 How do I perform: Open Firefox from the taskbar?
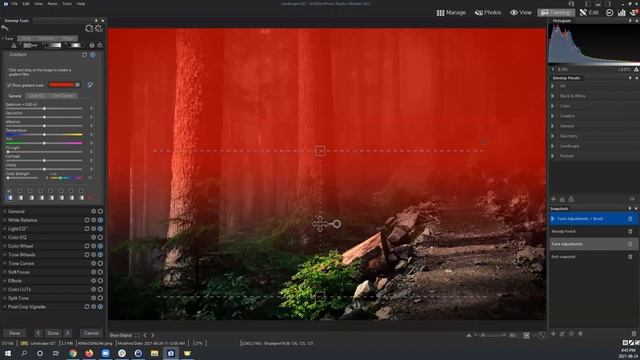point(89,353)
